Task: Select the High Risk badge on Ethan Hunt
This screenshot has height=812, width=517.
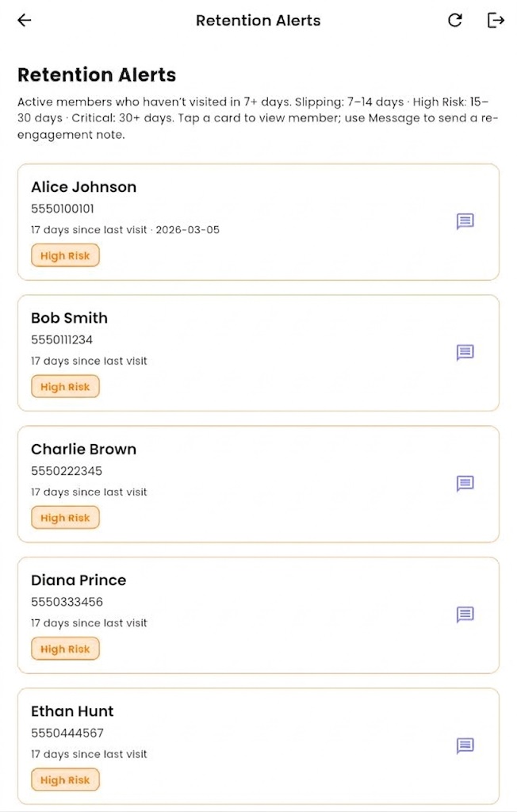Action: 65,779
